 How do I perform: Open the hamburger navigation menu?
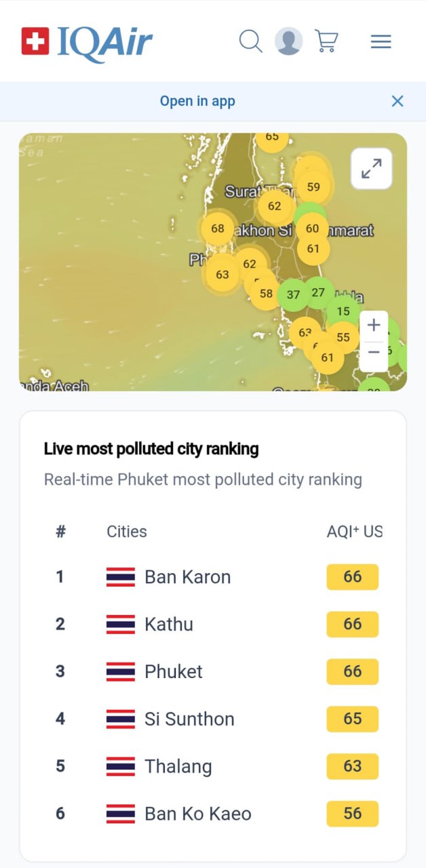pos(381,41)
